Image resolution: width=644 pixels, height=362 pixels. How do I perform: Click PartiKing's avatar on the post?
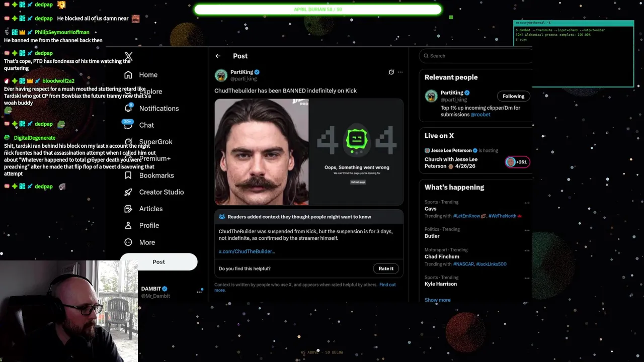click(x=221, y=75)
